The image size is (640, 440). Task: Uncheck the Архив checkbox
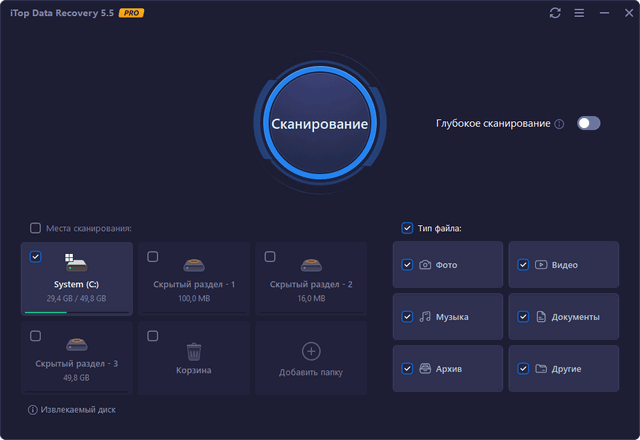tap(407, 369)
